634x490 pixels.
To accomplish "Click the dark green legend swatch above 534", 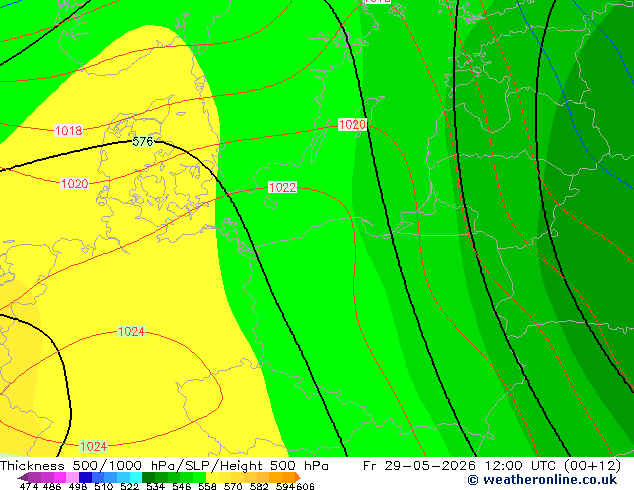I will (148, 477).
